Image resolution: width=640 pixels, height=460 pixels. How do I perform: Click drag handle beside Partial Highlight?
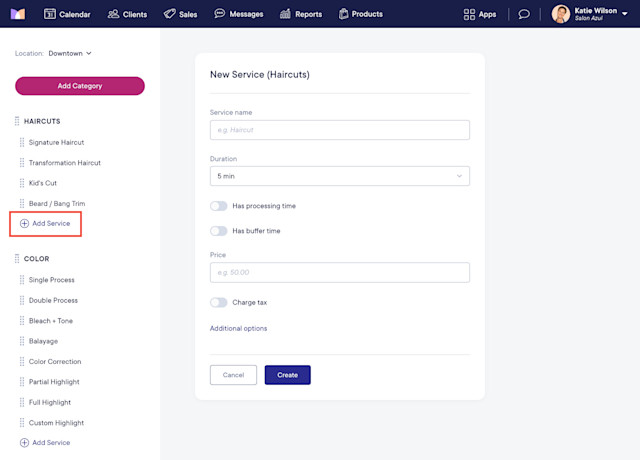click(x=22, y=382)
